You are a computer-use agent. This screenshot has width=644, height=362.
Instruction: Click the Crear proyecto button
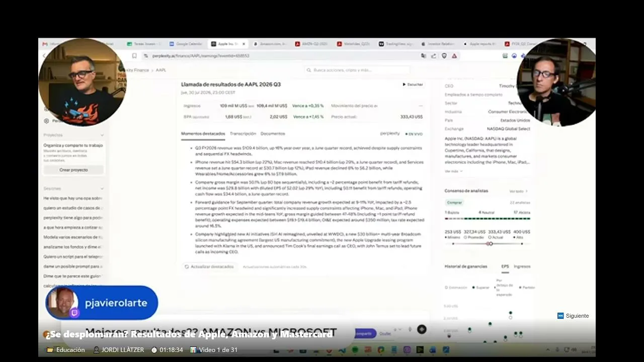pyautogui.click(x=73, y=170)
